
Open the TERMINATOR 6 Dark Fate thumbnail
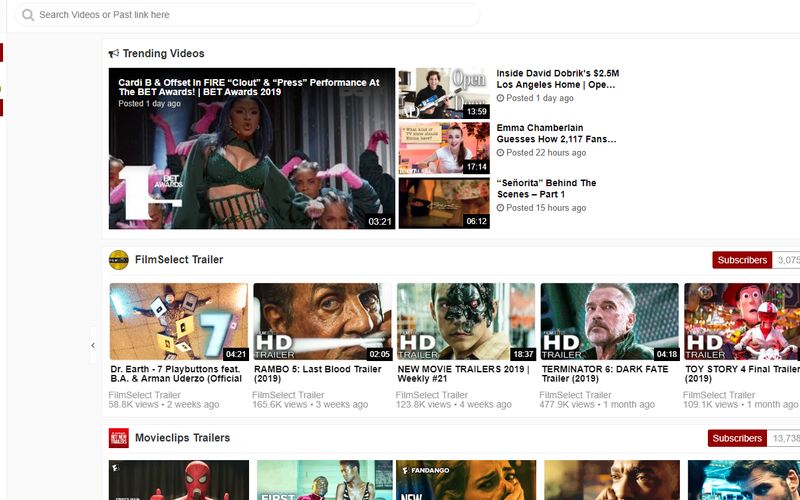(x=610, y=322)
